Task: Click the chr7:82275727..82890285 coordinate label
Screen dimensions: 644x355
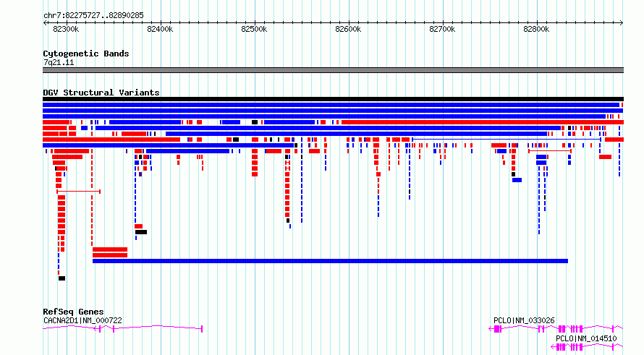Action: 93,15
